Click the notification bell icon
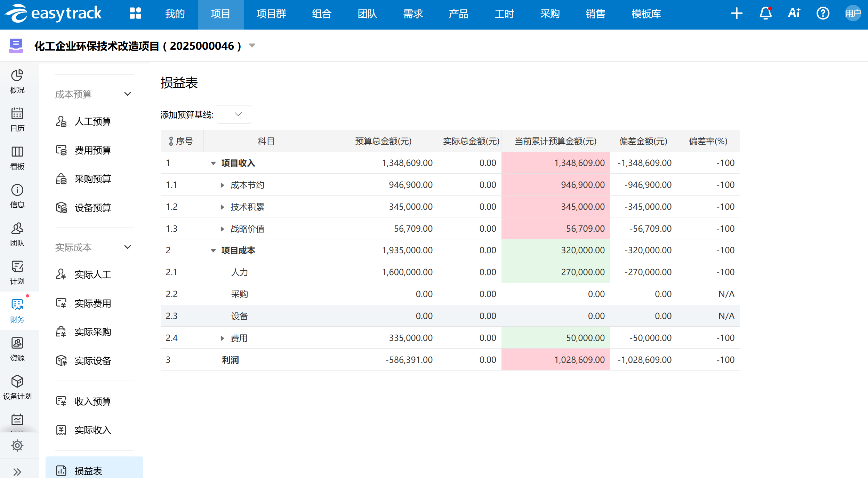The image size is (868, 478). point(765,14)
